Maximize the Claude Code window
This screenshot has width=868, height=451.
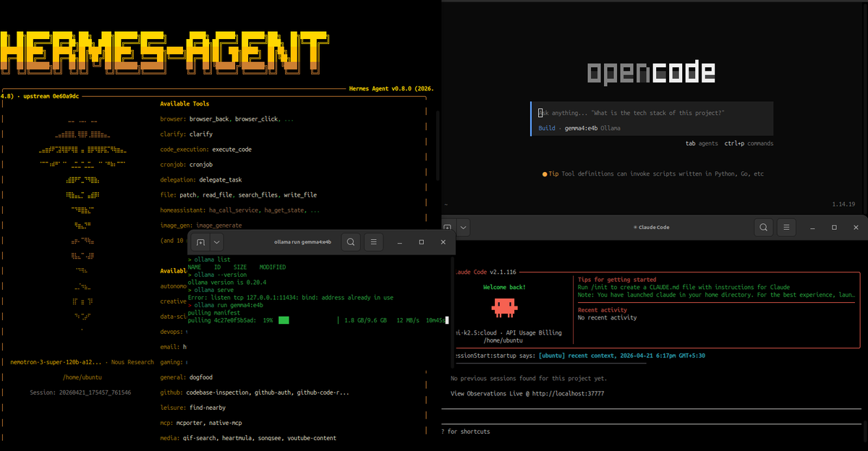pyautogui.click(x=834, y=227)
